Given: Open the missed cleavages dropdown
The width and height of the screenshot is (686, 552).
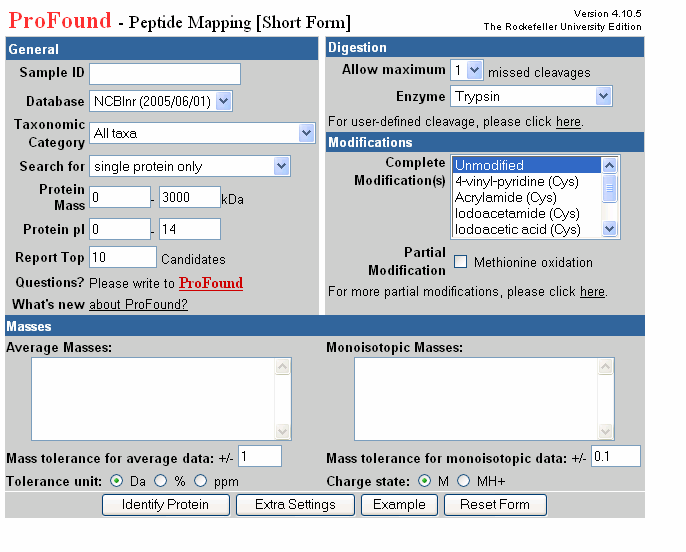Looking at the screenshot, I should [x=467, y=70].
